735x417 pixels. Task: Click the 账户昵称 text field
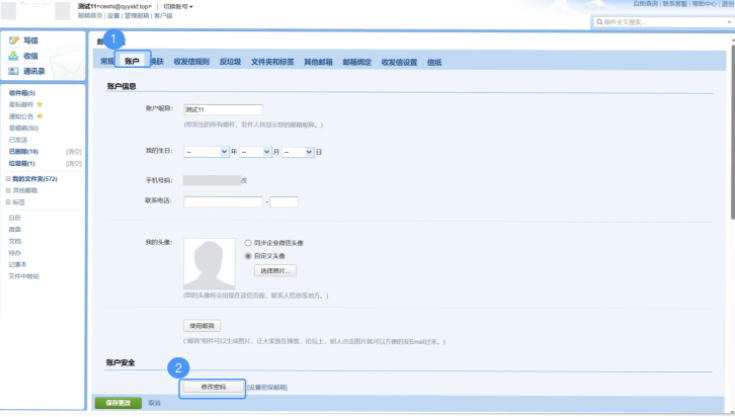pos(223,110)
